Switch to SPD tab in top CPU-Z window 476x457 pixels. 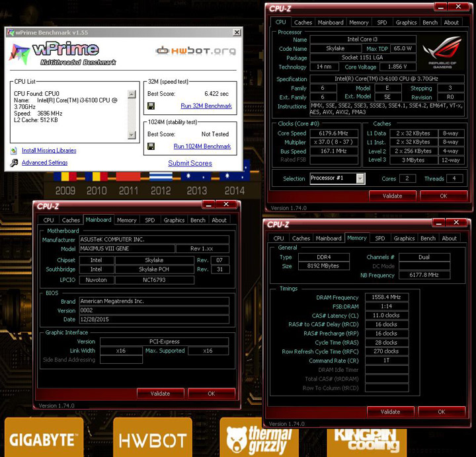pos(382,22)
